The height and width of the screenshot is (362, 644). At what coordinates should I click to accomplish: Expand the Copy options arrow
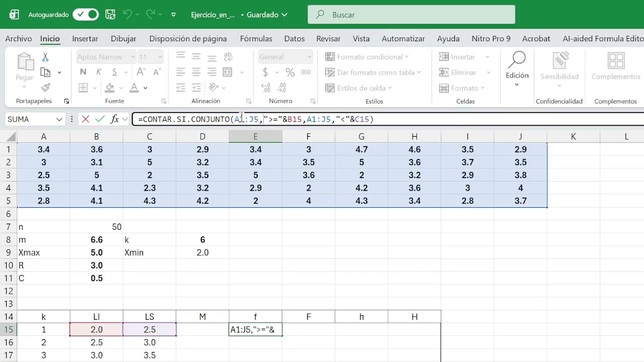pos(59,73)
